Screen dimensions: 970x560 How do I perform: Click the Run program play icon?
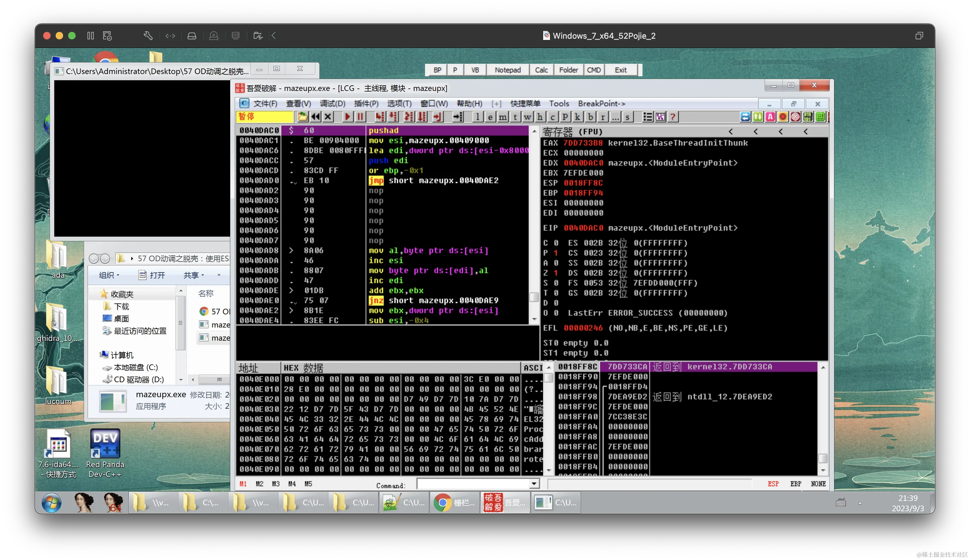click(x=347, y=117)
